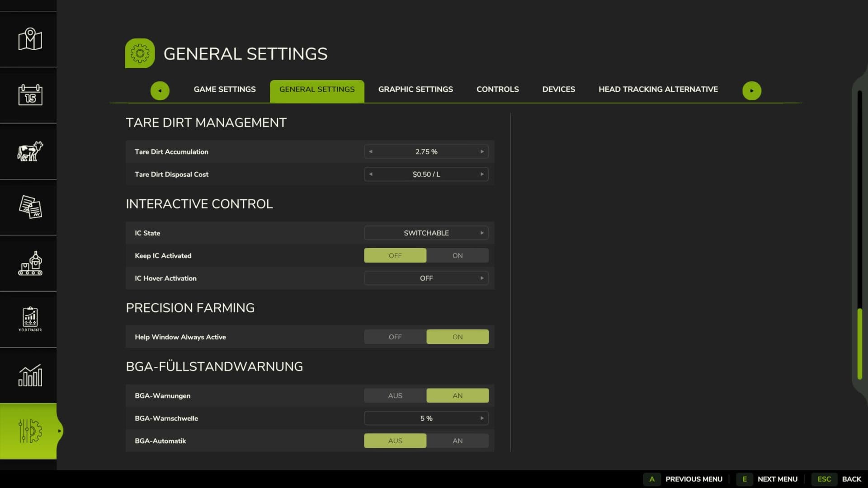Click the SWITCHABLE IC State value
This screenshot has width=868, height=488.
[426, 233]
